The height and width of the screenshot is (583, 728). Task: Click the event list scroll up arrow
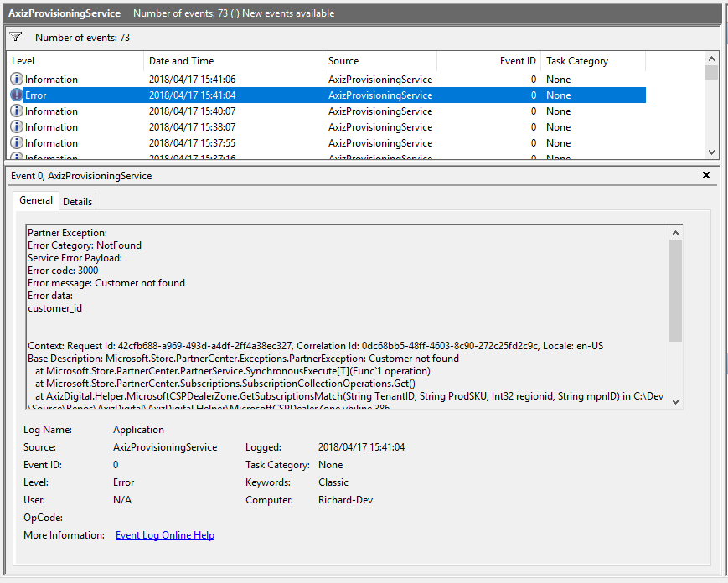[711, 59]
